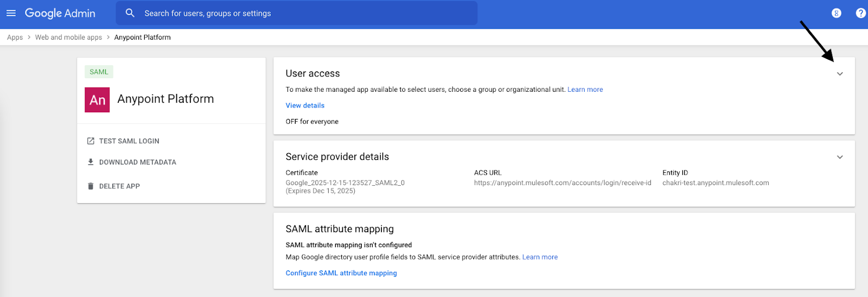868x297 pixels.
Task: Expand the User access section chevron
Action: (x=840, y=74)
